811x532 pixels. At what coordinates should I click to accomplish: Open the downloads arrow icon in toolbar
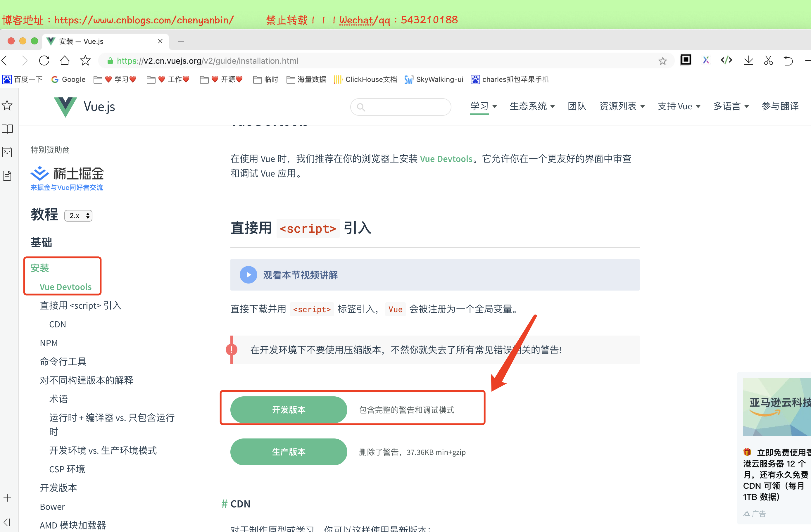pos(748,61)
